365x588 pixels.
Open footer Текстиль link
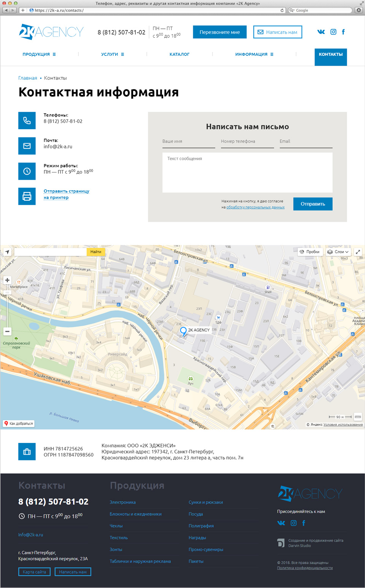[119, 537]
